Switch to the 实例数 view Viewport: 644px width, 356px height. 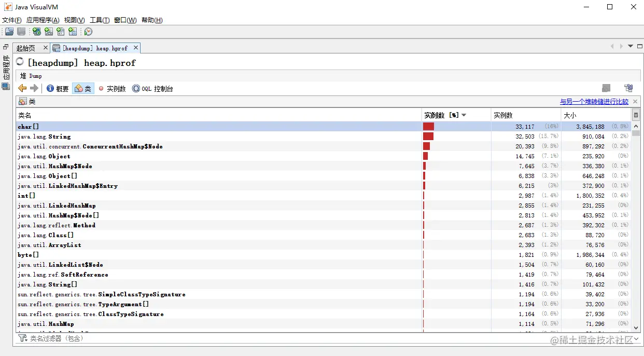tap(112, 89)
